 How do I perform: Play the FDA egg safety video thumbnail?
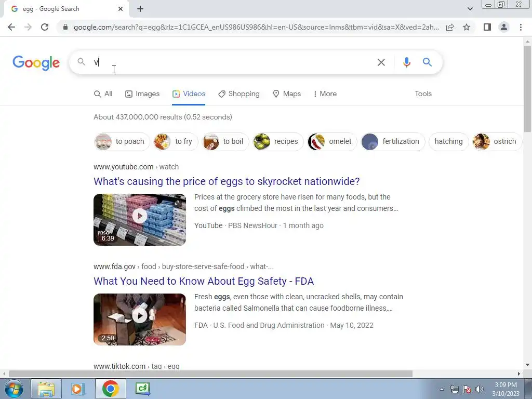(x=140, y=320)
